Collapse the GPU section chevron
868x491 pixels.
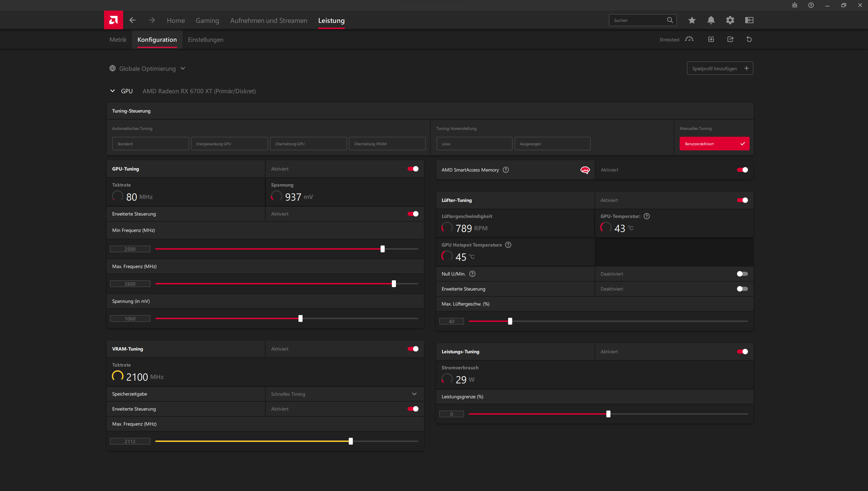coord(113,91)
